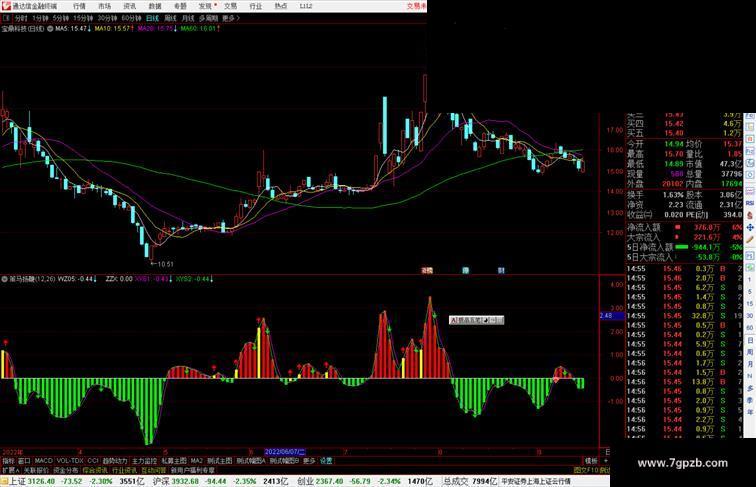This screenshot has width=756, height=487.
Task: Open 资金分布 tab
Action: pyautogui.click(x=66, y=470)
